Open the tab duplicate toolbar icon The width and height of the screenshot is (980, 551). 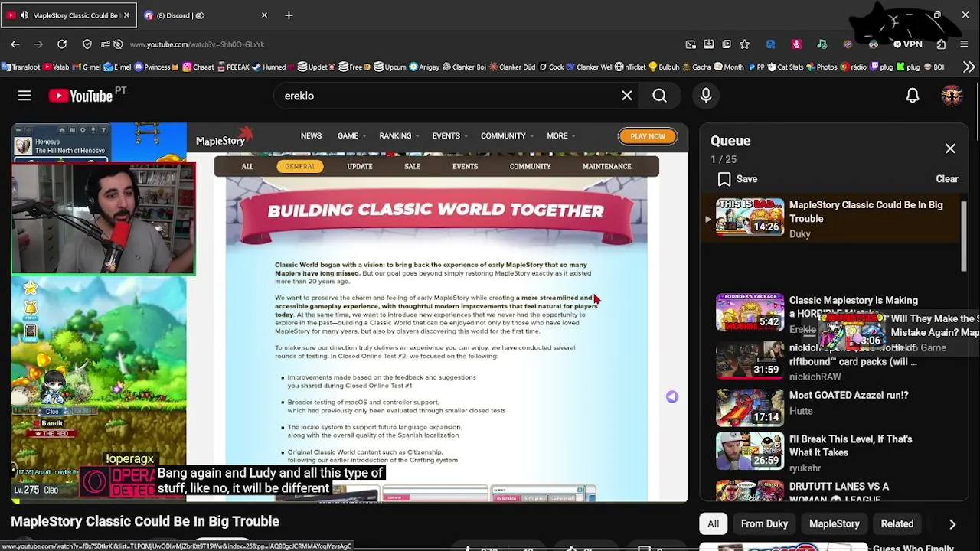tap(727, 44)
